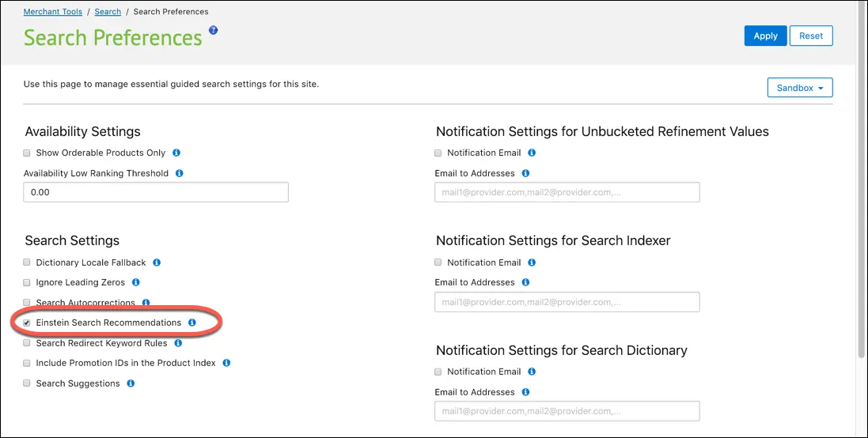Click Notification Settings for Unbucketed Refinement Values heading
The height and width of the screenshot is (438, 868).
tap(602, 131)
